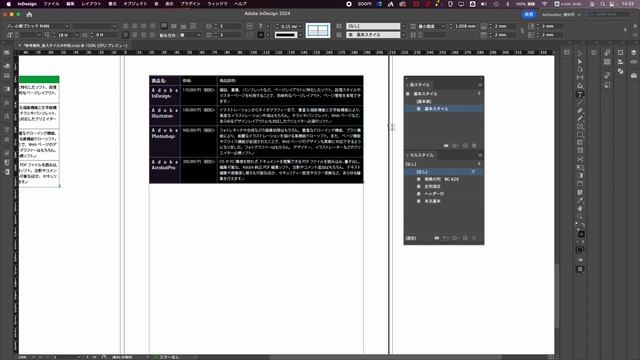Click the row height 1.058 mm field

464,26
